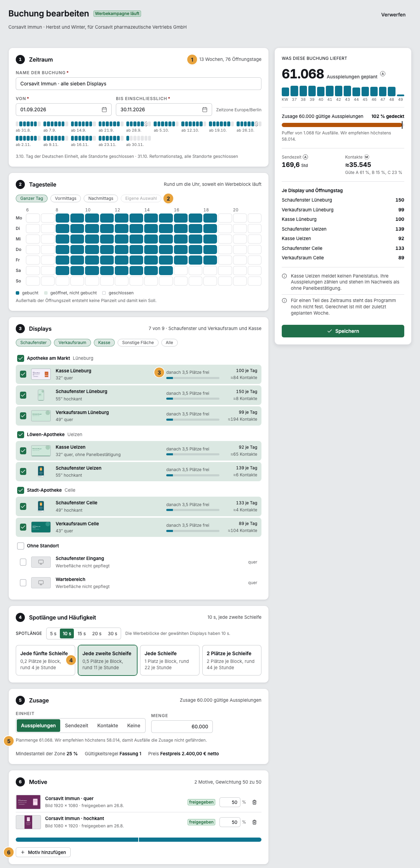Click the KW 37 weekly delivery bar
The width and height of the screenshot is (420, 868).
(x=294, y=91)
